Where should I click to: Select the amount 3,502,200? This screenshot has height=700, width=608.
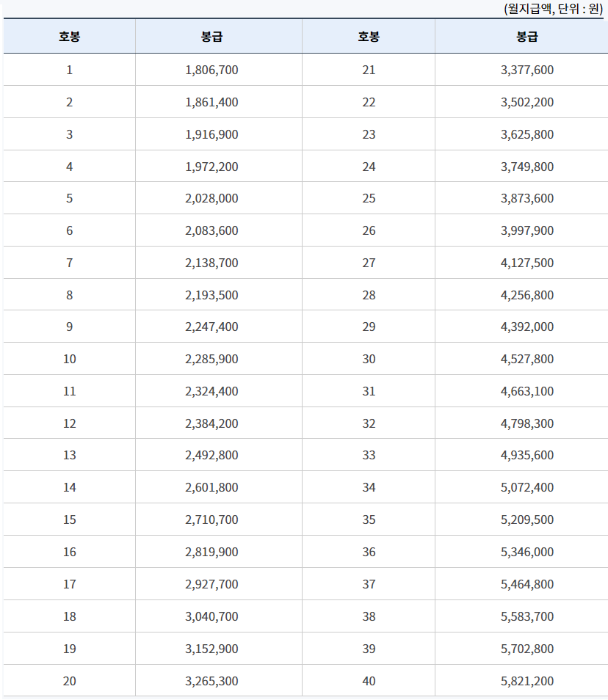[527, 102]
